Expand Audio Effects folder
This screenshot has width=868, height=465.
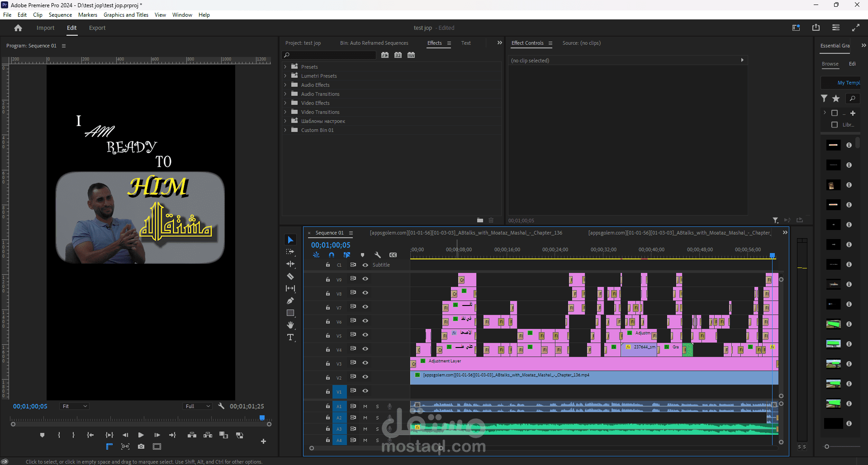(285, 85)
